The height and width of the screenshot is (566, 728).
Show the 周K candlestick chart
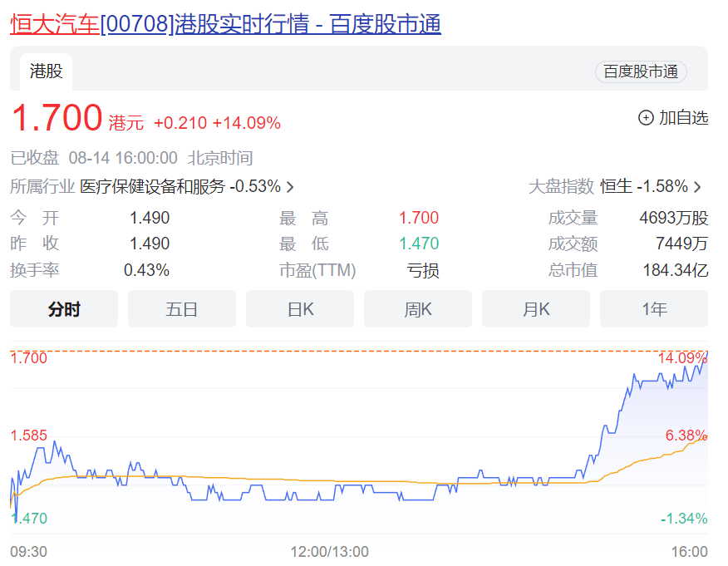tap(418, 309)
